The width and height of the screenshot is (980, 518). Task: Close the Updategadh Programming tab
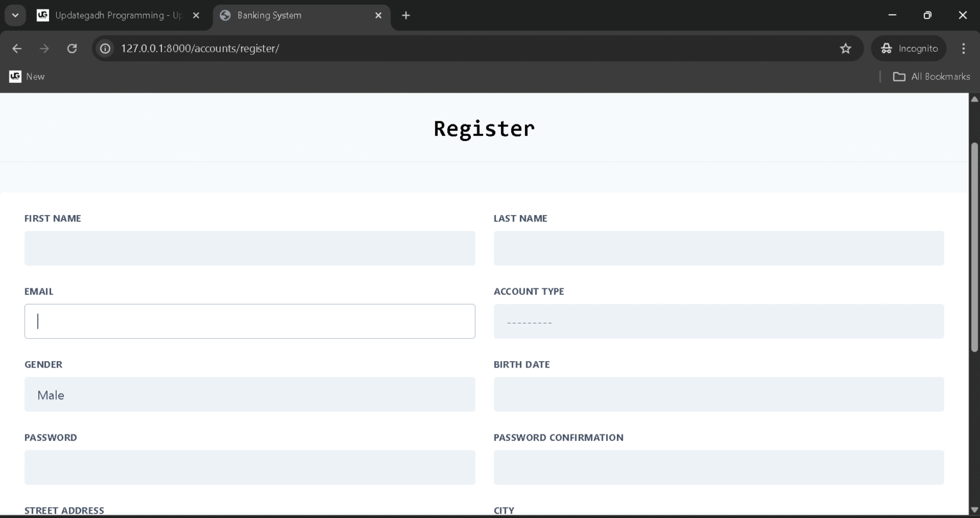coord(196,15)
